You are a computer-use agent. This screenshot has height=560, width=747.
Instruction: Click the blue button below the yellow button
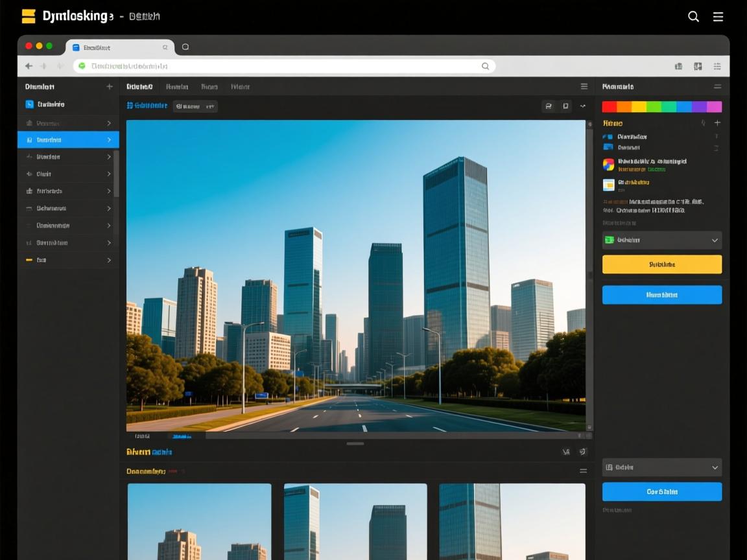pos(661,295)
